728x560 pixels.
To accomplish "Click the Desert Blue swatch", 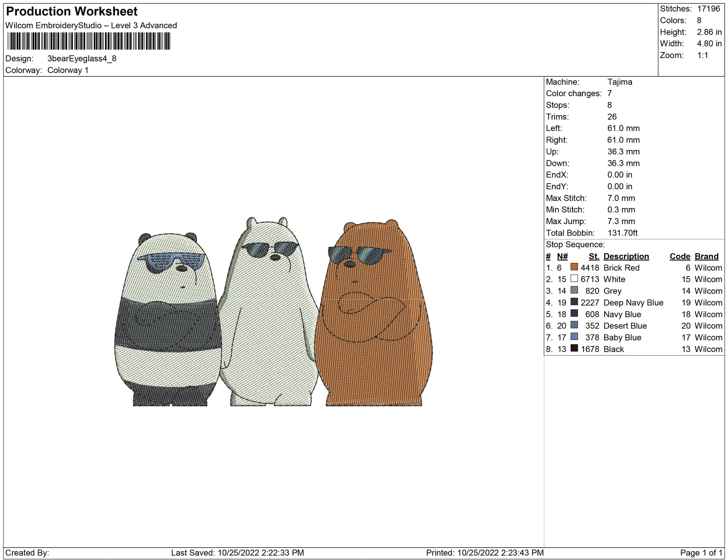I will click(x=574, y=325).
